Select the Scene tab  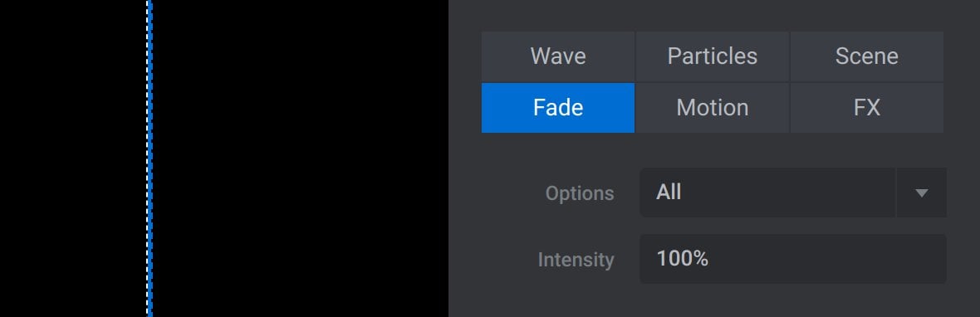point(867,56)
